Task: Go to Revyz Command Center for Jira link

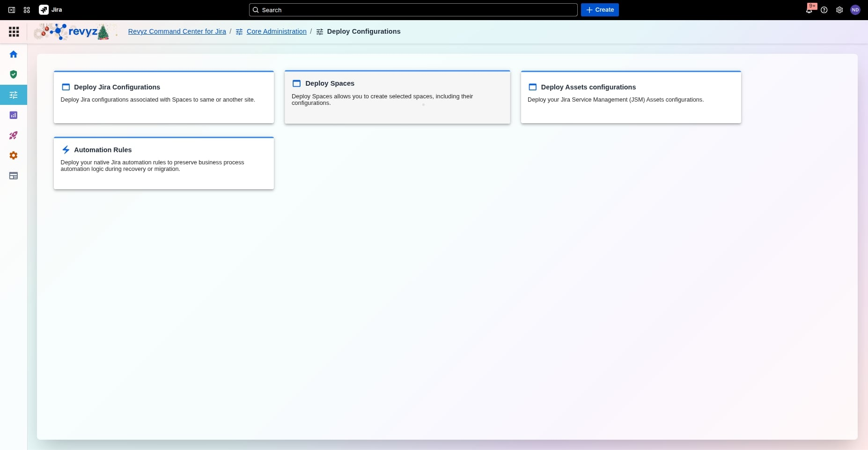Action: coord(177,31)
